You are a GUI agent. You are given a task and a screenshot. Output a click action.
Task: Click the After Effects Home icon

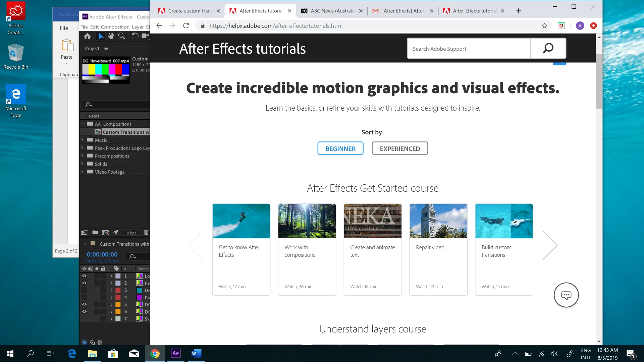(87, 36)
